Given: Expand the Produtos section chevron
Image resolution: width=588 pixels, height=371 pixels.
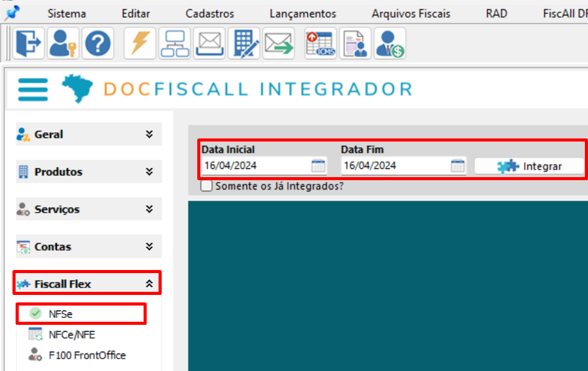Looking at the screenshot, I should 149,171.
